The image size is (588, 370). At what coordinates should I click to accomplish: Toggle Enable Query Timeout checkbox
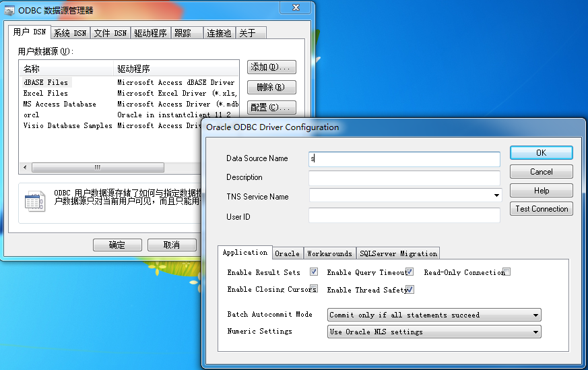pos(410,272)
